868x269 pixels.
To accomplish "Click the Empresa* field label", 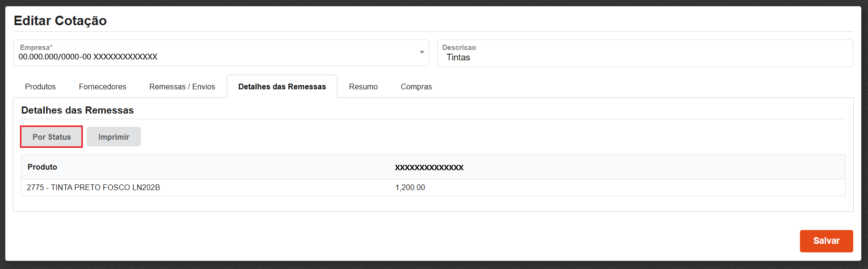I will (x=36, y=47).
